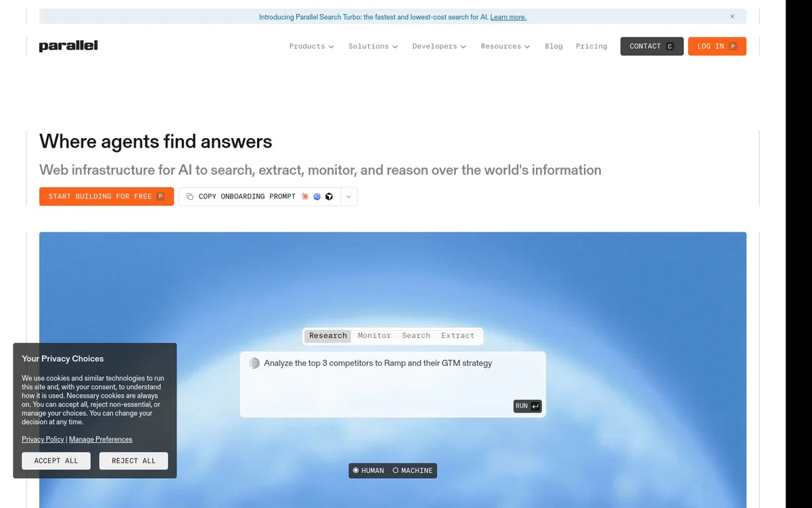The height and width of the screenshot is (508, 812).
Task: Switch to the Monitor tab
Action: pos(374,336)
